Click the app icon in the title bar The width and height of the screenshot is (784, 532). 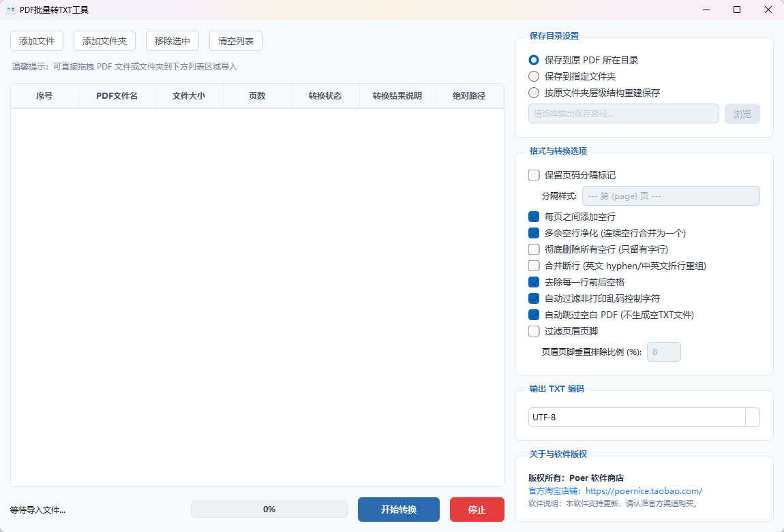(x=10, y=10)
